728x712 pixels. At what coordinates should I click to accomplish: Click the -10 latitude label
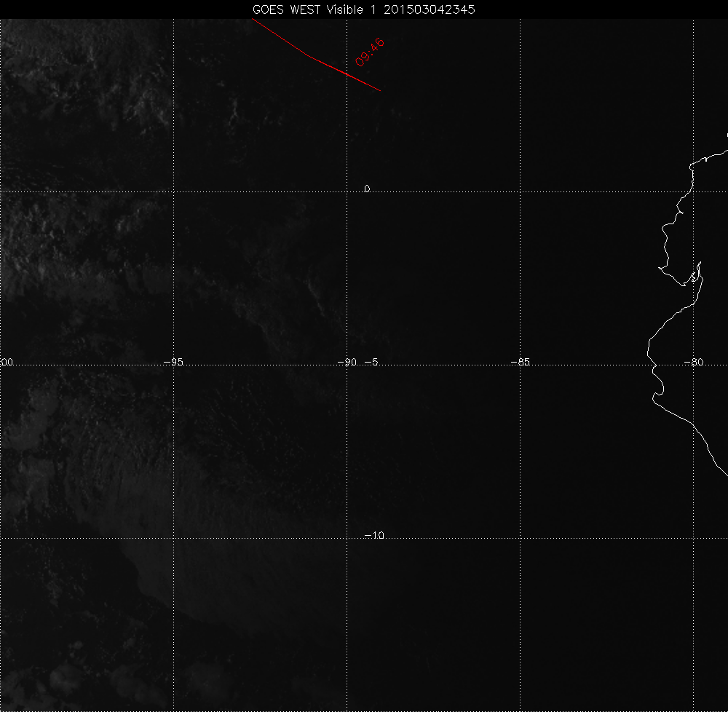pyautogui.click(x=373, y=535)
